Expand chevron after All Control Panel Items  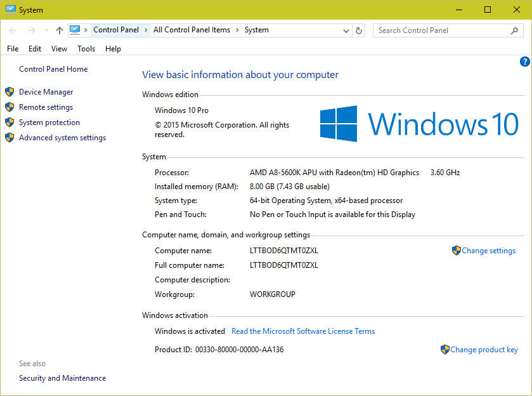237,30
